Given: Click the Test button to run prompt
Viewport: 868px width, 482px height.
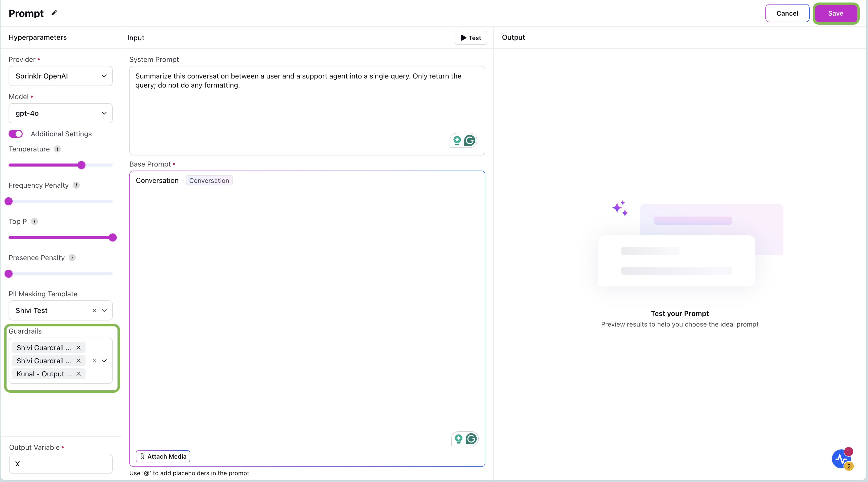Looking at the screenshot, I should tap(471, 38).
